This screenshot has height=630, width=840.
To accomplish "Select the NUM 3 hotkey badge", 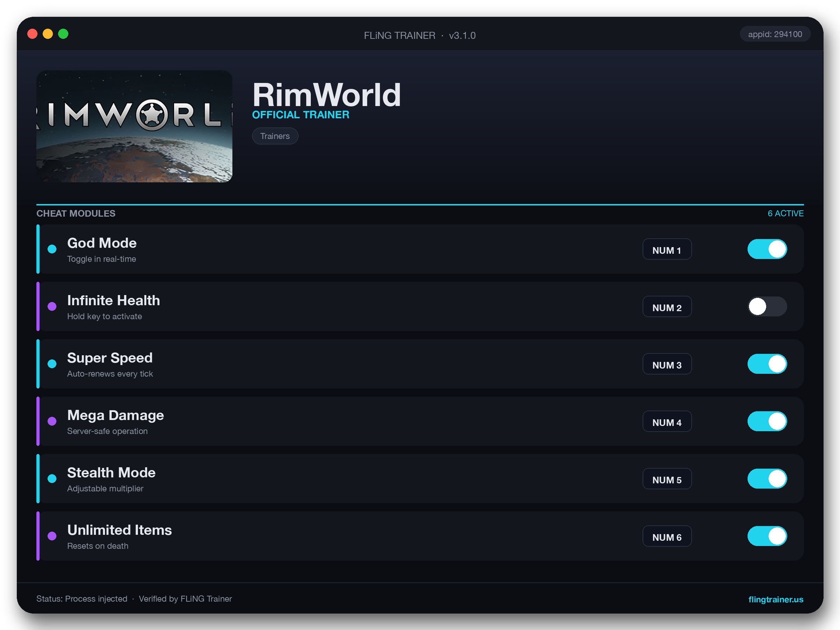I will coord(667,364).
